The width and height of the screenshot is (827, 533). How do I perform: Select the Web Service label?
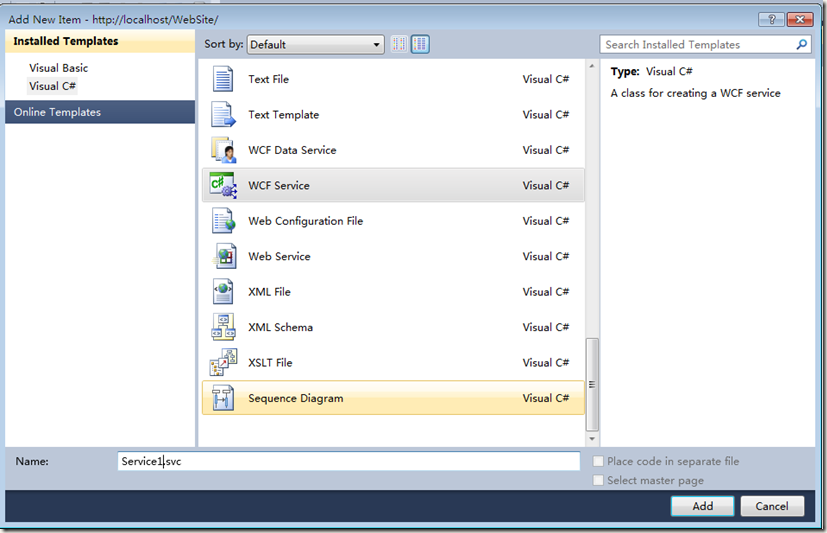click(280, 256)
